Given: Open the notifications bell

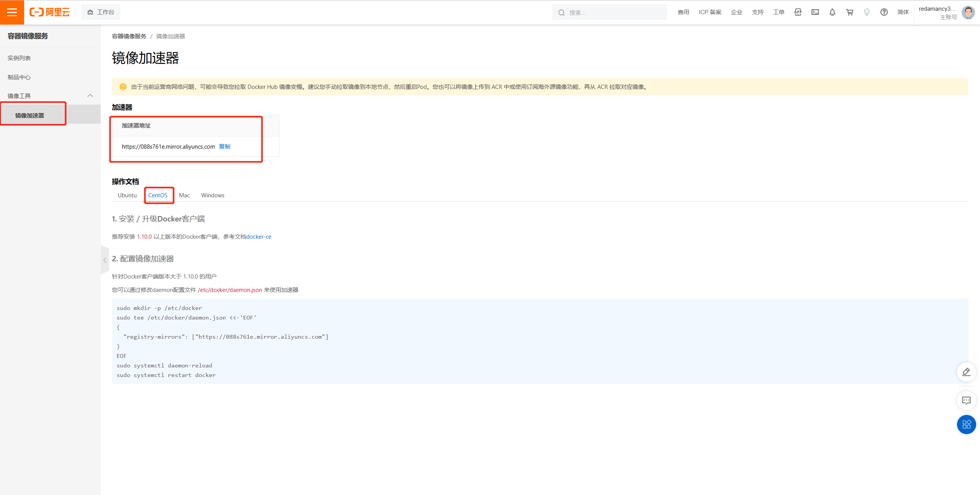Looking at the screenshot, I should (x=832, y=12).
